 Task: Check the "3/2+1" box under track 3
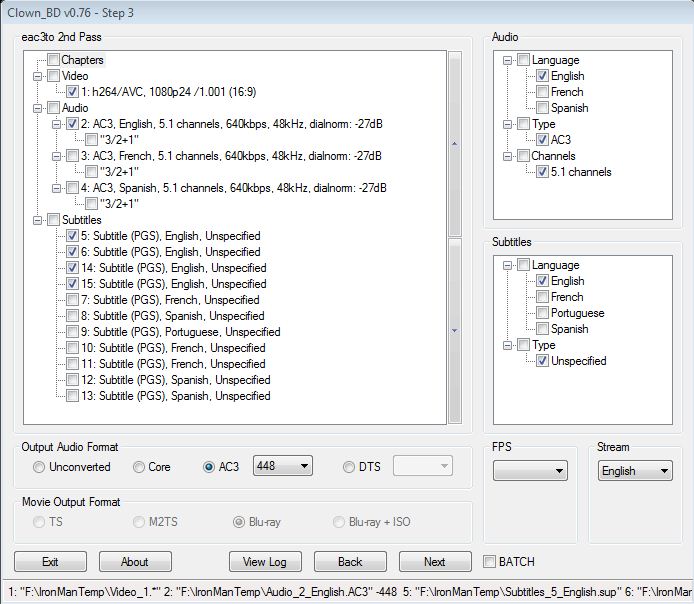[x=91, y=172]
